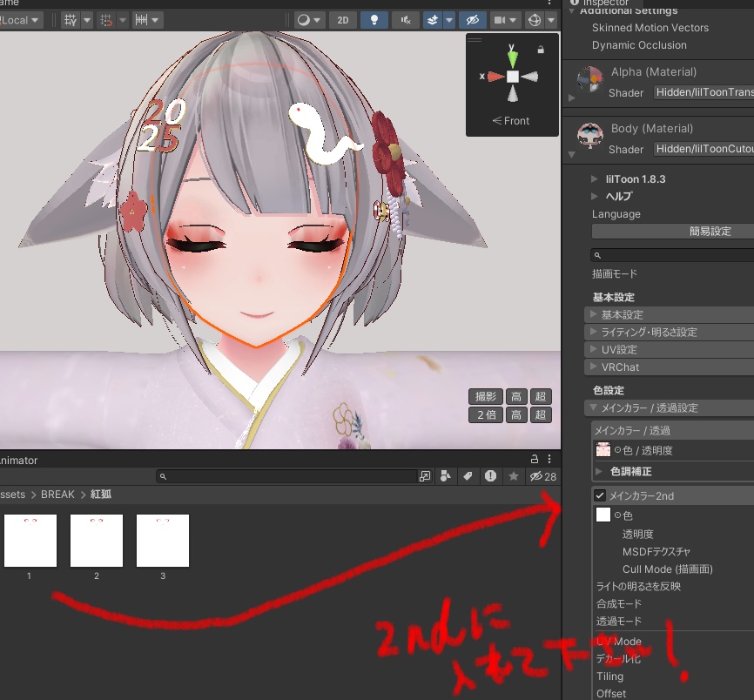Viewport: 754px width, 700px height.
Task: Open the white color swatch under メインカラー2nd
Action: (603, 515)
